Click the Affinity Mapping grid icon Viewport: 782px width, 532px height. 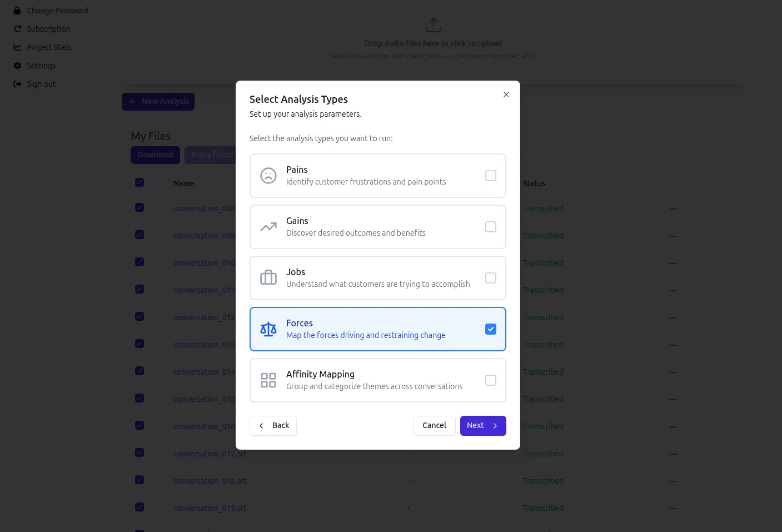268,380
